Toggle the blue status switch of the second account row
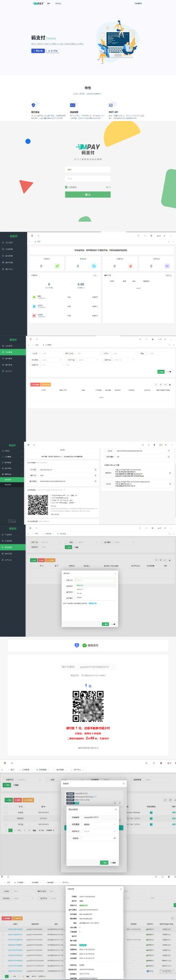Viewport: 176px width, 980px height. [x=151, y=818]
